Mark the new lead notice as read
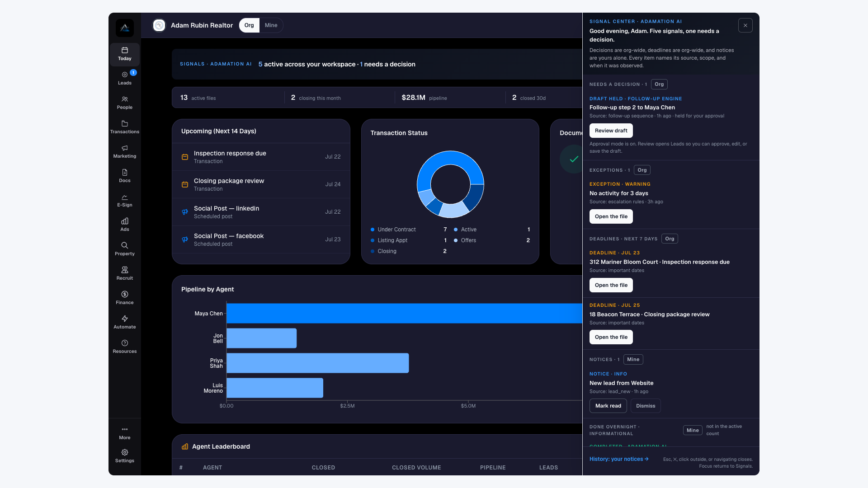868x488 pixels. tap(608, 406)
